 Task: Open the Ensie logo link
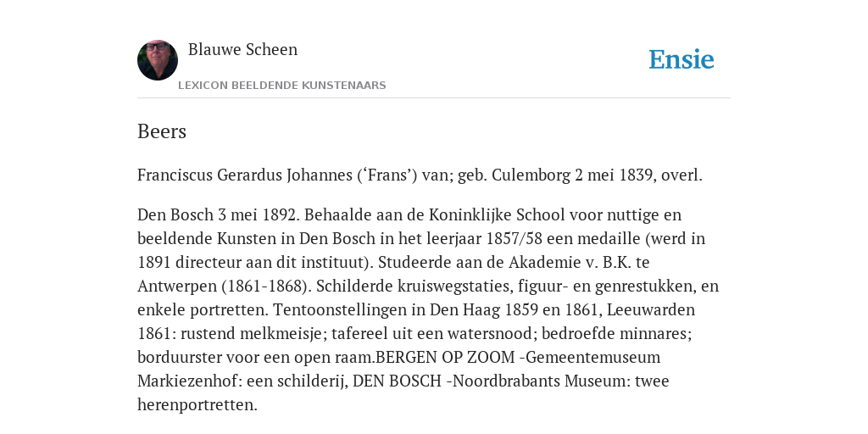[x=682, y=59]
